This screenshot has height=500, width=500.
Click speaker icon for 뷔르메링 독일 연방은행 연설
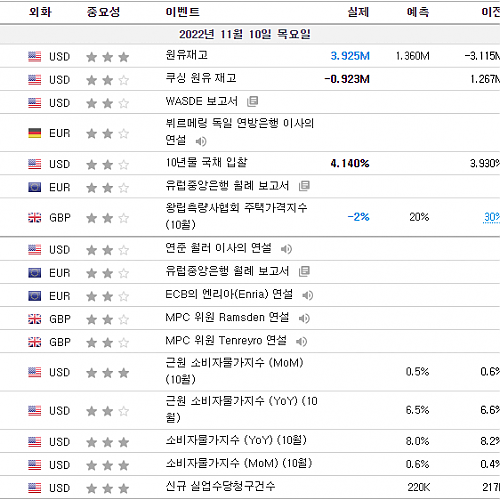[201, 141]
